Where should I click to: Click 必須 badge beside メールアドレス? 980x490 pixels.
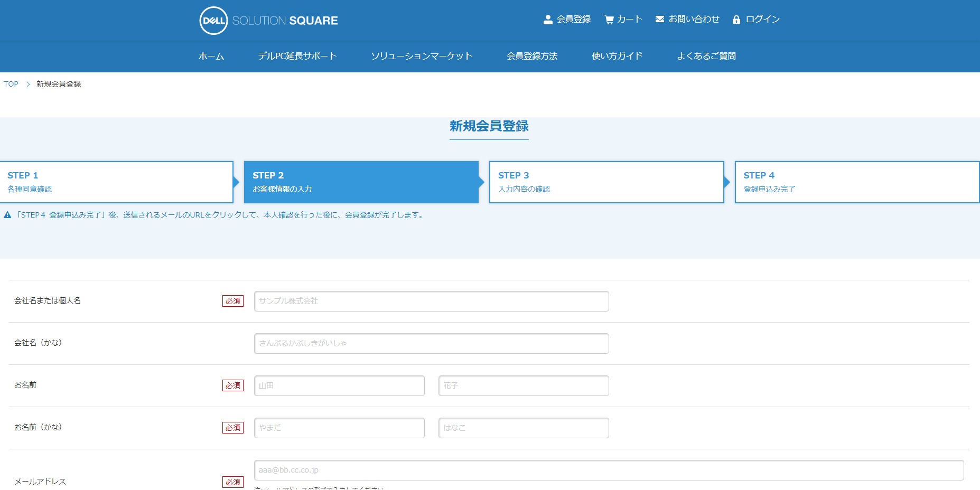(233, 482)
